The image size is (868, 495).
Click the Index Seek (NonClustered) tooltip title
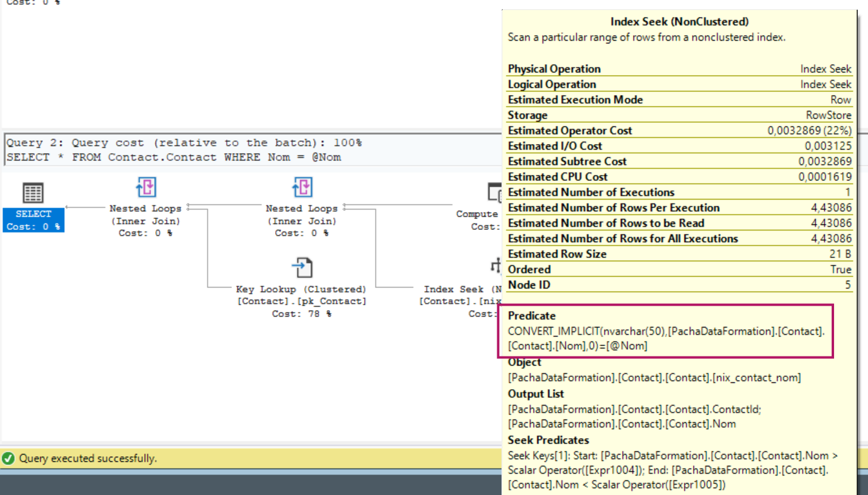point(679,22)
